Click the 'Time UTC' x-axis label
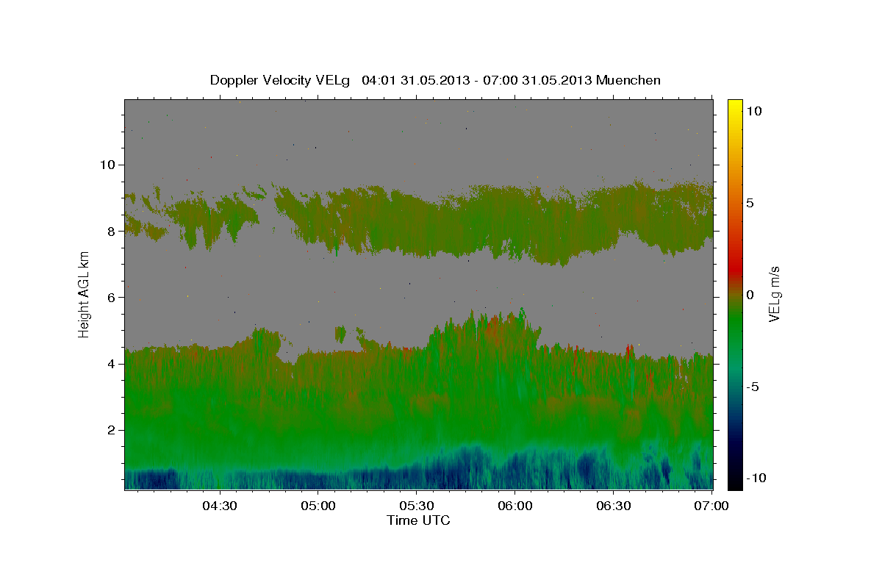Viewport: 882px width, 588px height. click(x=418, y=520)
